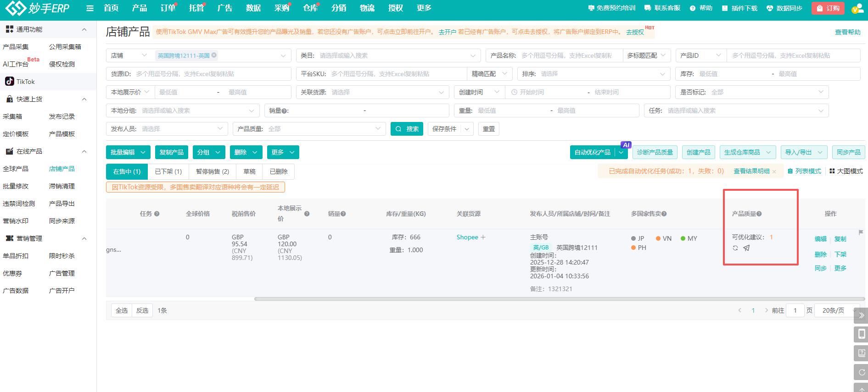Click the help manual floating icon
This screenshot has height=392, width=868.
click(x=861, y=353)
